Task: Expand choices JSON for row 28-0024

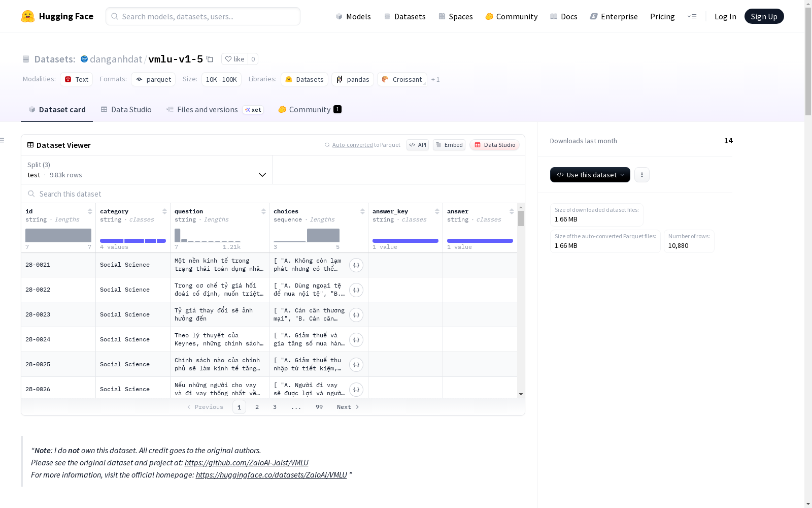Action: (356, 340)
